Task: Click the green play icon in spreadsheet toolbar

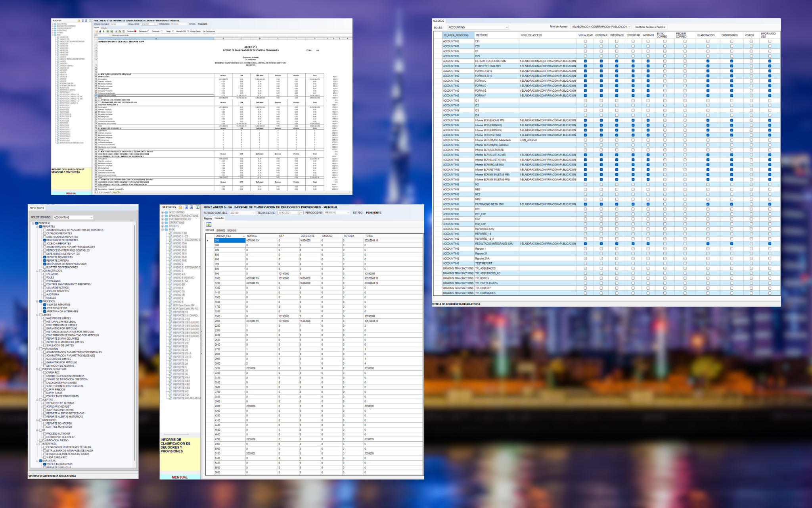Action: pyautogui.click(x=104, y=31)
